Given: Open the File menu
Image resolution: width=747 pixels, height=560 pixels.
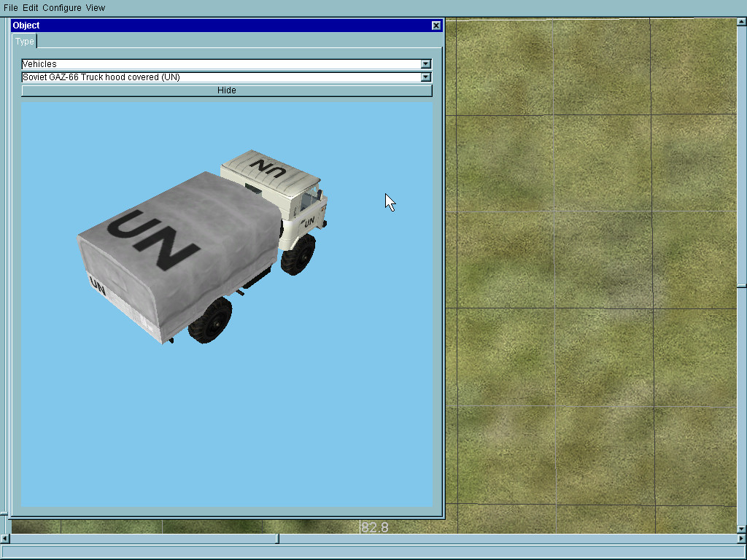Looking at the screenshot, I should 10,7.
